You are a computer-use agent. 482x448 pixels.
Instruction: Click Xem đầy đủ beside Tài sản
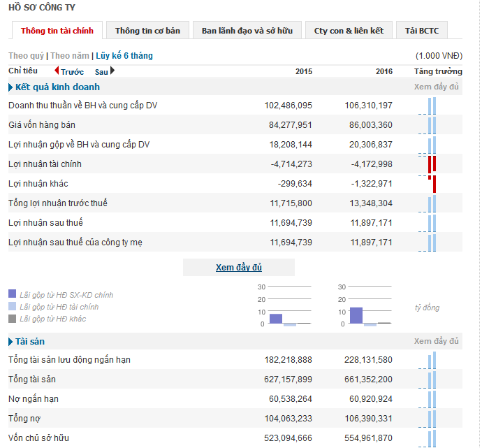[x=436, y=341]
